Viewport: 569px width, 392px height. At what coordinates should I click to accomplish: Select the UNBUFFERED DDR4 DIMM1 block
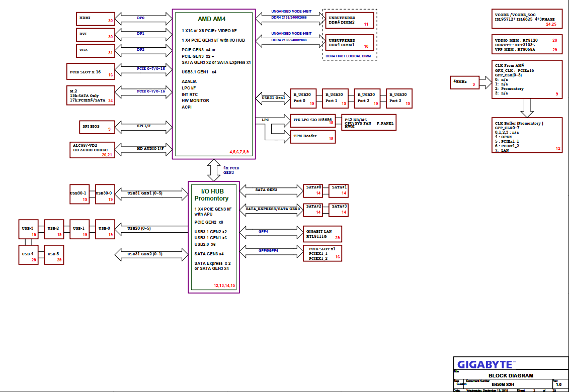(x=350, y=43)
